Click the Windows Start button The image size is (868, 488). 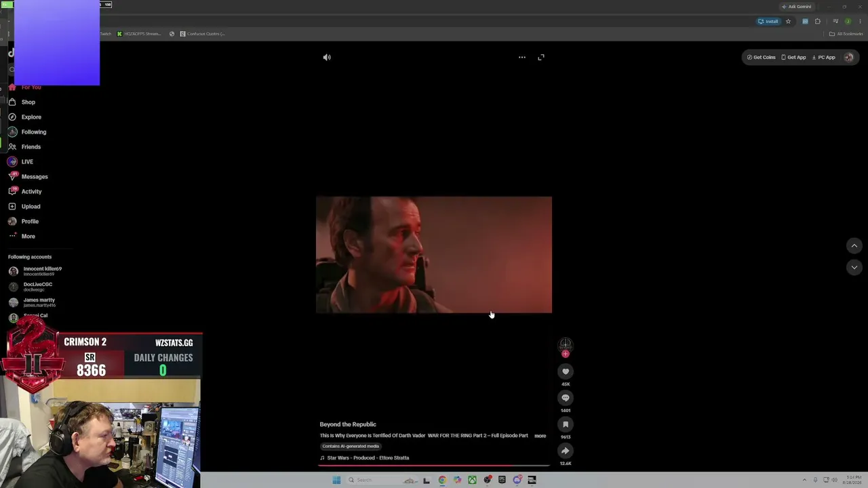pyautogui.click(x=336, y=480)
